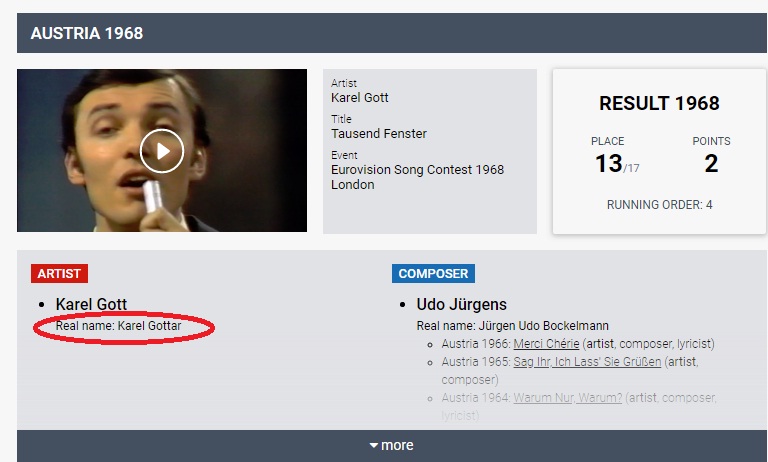The image size is (768, 462).
Task: Select the Udo Jürgens composer name
Action: coord(461,304)
